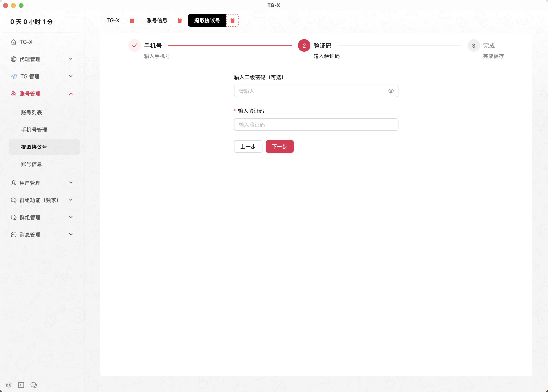
Task: Expand the 代理管理 chevron
Action: pos(71,59)
